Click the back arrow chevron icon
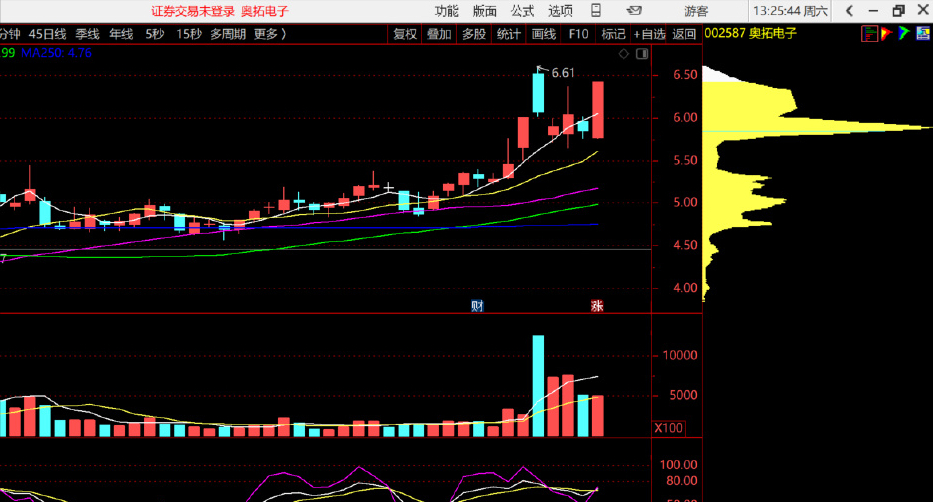This screenshot has width=933, height=502. click(x=849, y=11)
